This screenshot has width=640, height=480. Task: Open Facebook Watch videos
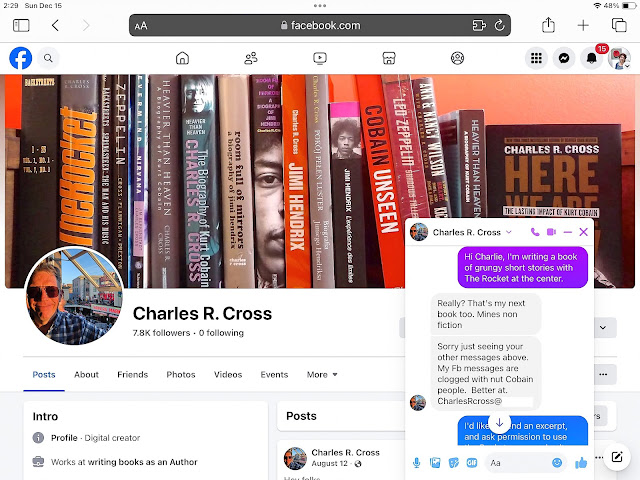coord(320,58)
